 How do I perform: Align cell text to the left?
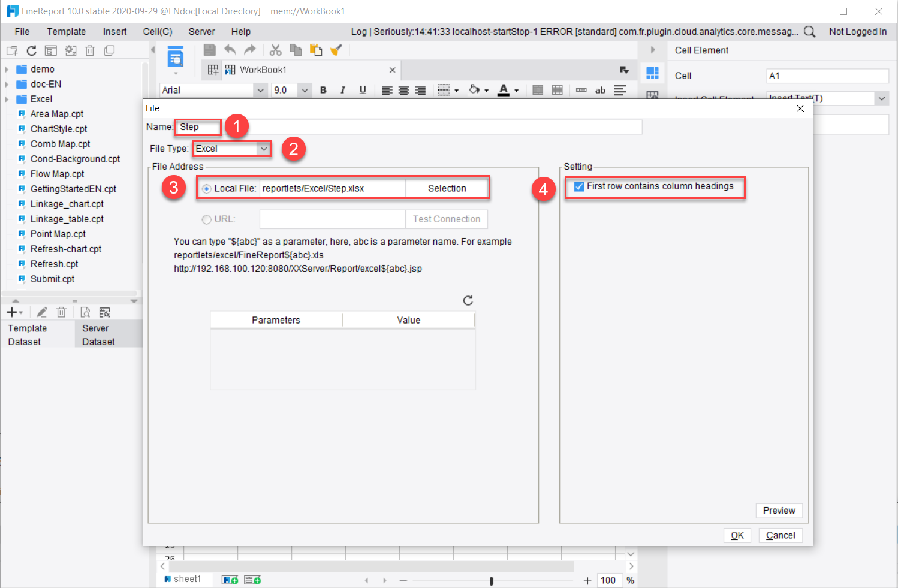coord(387,90)
